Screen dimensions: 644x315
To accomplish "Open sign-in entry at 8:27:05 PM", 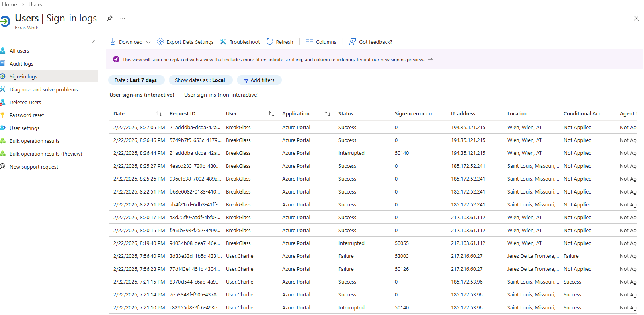I will click(373, 127).
